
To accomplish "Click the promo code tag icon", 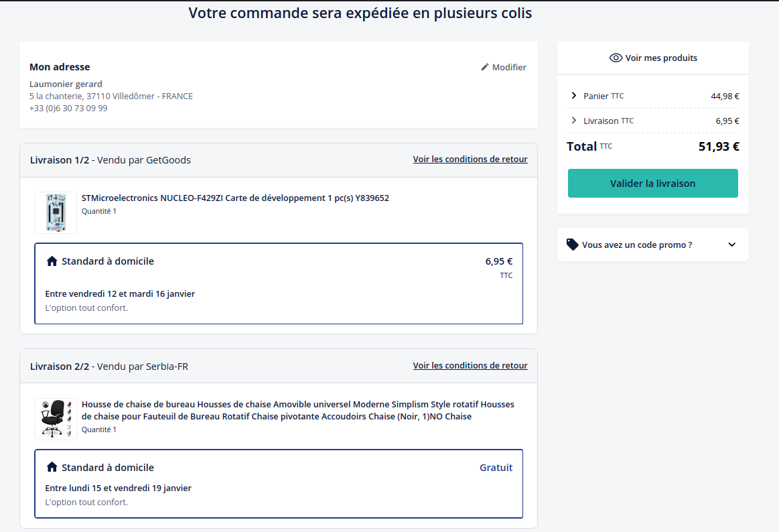I will [572, 245].
